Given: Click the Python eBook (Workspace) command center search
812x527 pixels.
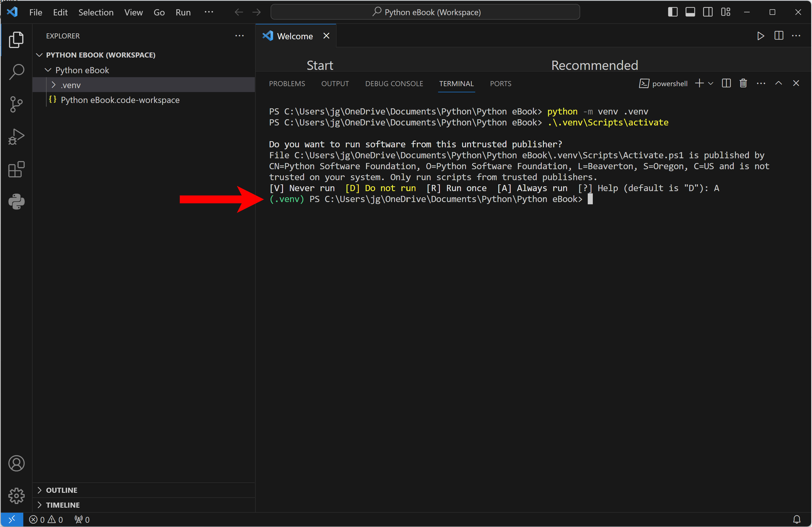Looking at the screenshot, I should click(x=425, y=12).
